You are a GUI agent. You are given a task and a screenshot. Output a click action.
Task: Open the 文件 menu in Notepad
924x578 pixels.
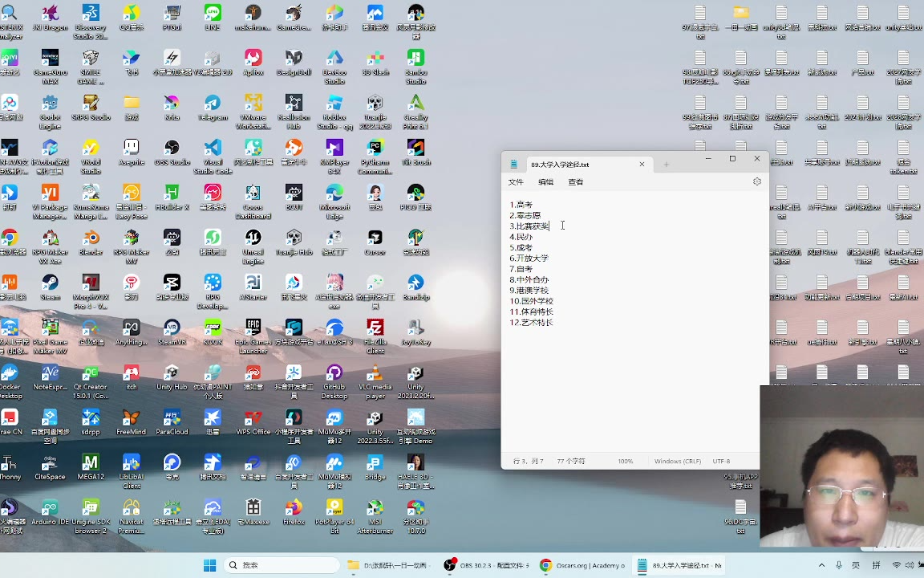(x=516, y=181)
